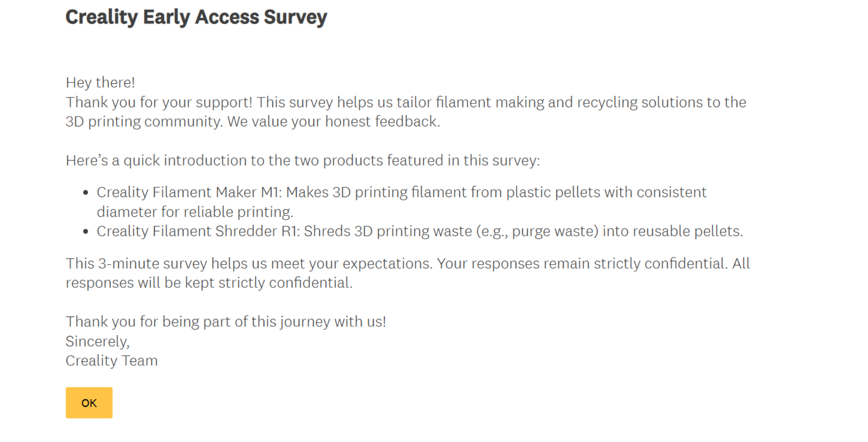Click the "Here's a quick introduction" line
The width and height of the screenshot is (868, 442).
(302, 161)
